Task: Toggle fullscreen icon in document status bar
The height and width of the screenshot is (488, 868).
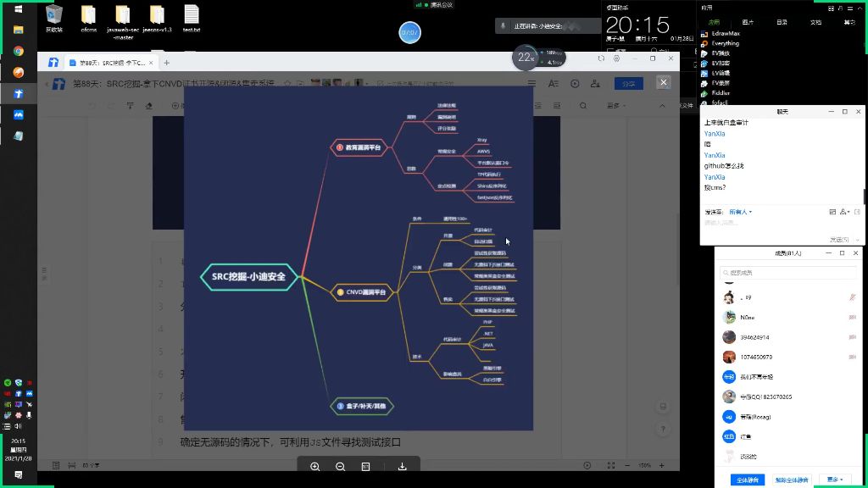Action: click(x=610, y=466)
